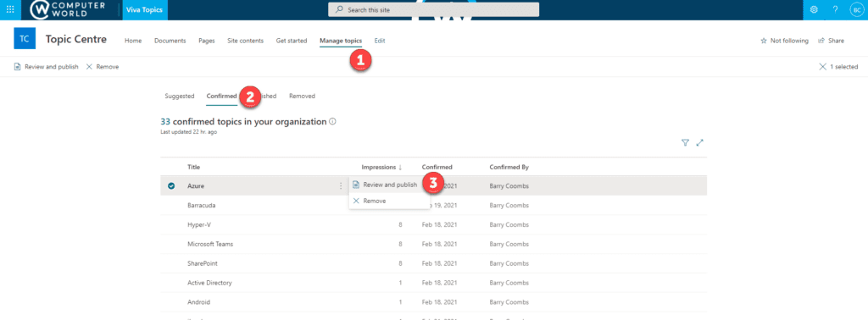Click the Edit navigation link
The width and height of the screenshot is (868, 320).
[x=380, y=41]
